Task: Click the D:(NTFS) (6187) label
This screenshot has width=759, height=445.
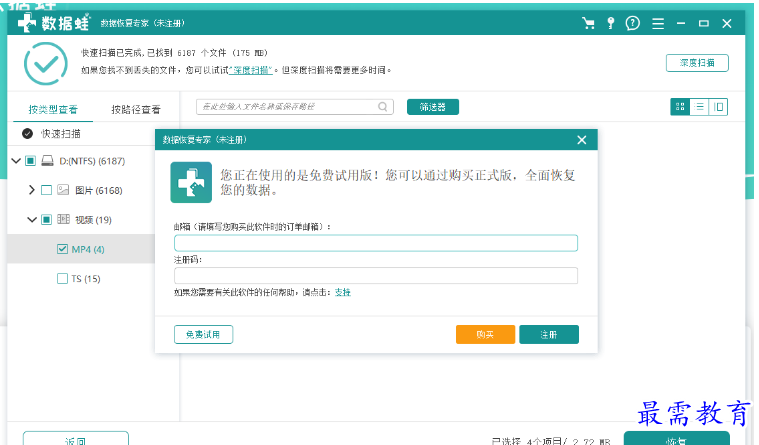Action: pos(92,161)
